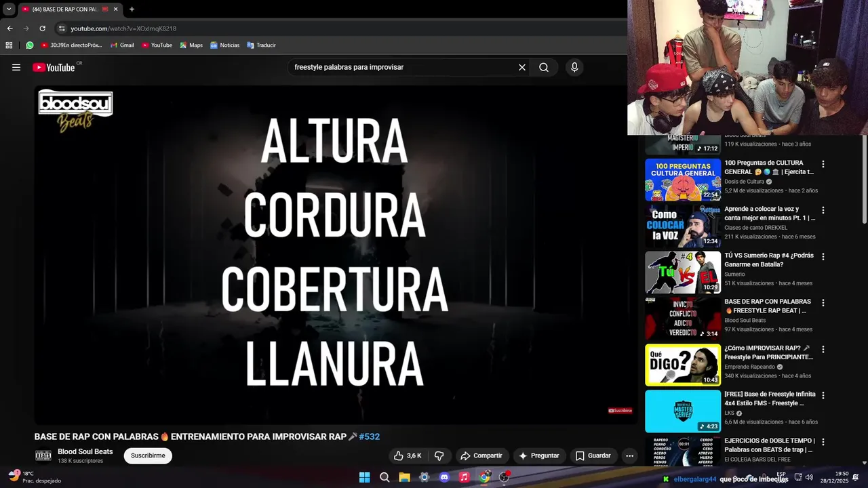Image resolution: width=868 pixels, height=488 pixels.
Task: Open options for TÚ VS Sumerio video
Action: pyautogui.click(x=823, y=257)
